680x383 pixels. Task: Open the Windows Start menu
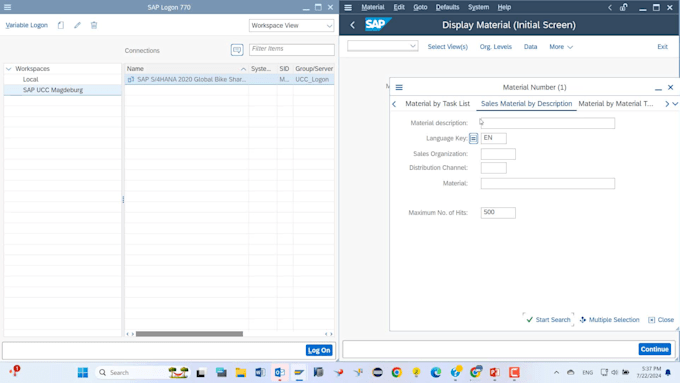[x=82, y=373]
